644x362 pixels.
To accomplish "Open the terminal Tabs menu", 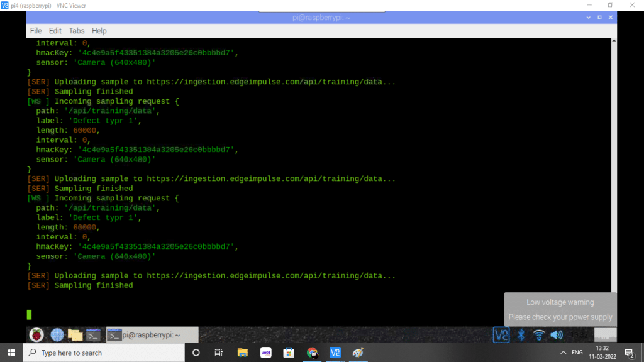I will (x=77, y=31).
